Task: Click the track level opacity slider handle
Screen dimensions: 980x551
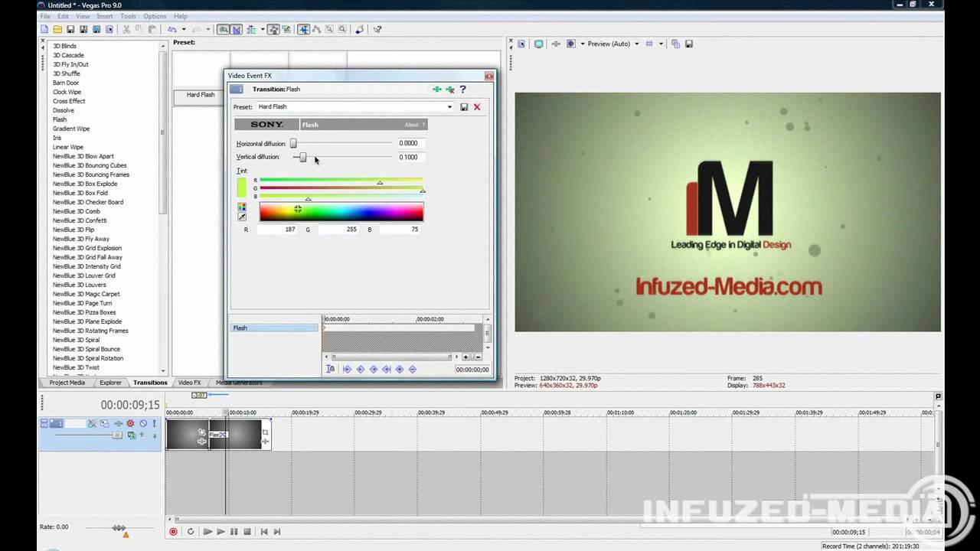Action: 117,435
